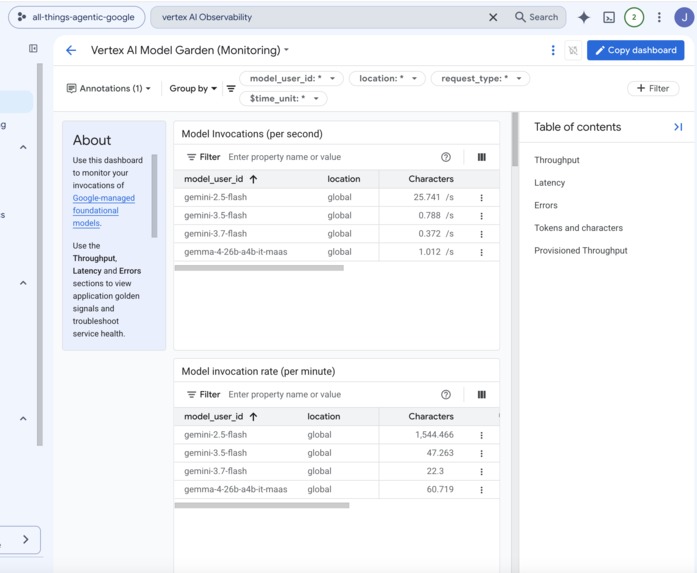Viewport: 697px width, 573px height.
Task: Click Characters column header in Model Invocations
Action: point(431,179)
